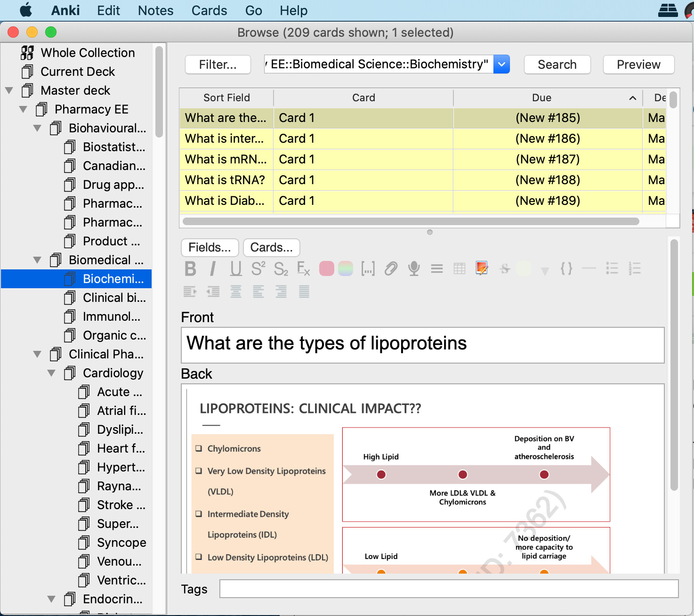Center-align the field text

[236, 292]
